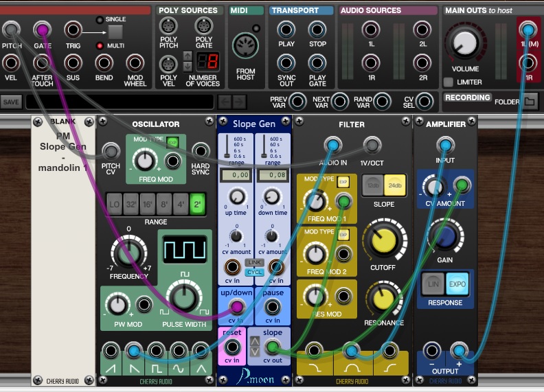544x392 pixels.
Task: Decrease number of voices with down arrow
Action: point(187,66)
